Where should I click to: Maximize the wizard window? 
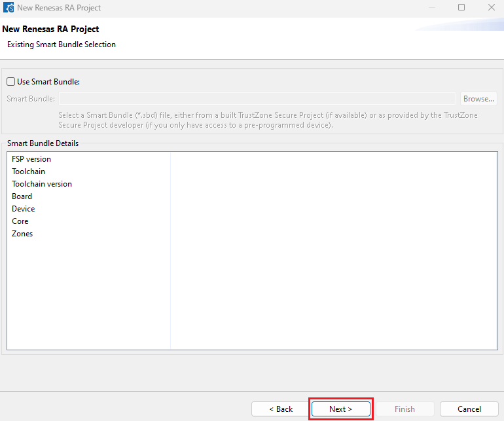(461, 7)
